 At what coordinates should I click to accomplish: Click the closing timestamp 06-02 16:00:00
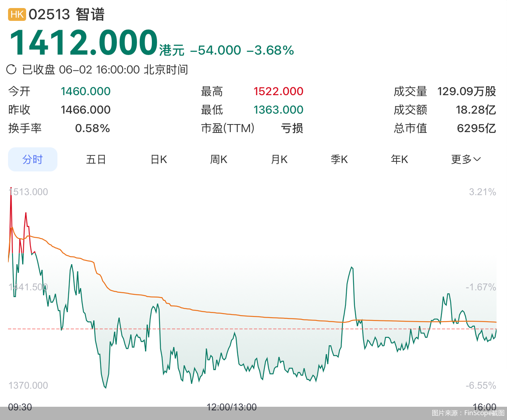tap(99, 70)
